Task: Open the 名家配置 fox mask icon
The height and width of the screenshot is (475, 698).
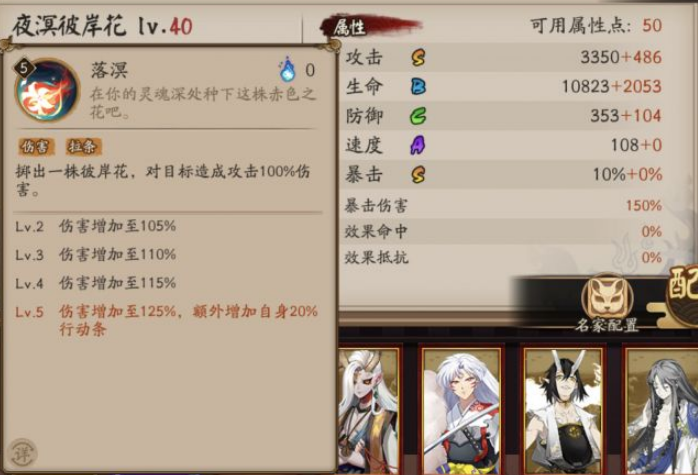Action: click(607, 295)
